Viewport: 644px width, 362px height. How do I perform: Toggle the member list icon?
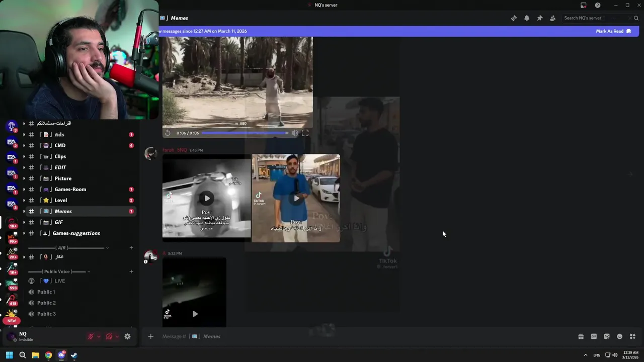pyautogui.click(x=552, y=18)
